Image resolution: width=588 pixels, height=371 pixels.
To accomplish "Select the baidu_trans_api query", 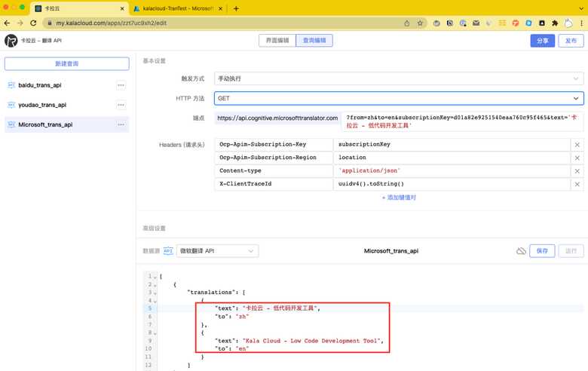I will click(67, 85).
